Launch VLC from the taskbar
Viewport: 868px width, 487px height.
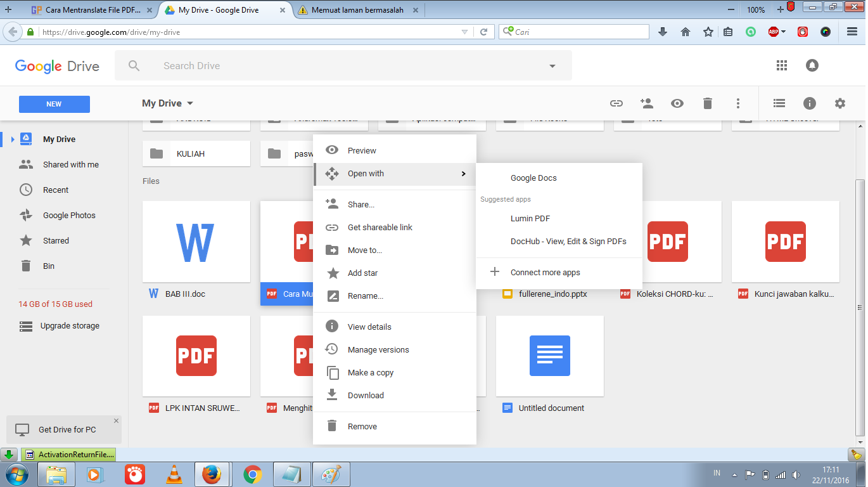click(x=174, y=474)
